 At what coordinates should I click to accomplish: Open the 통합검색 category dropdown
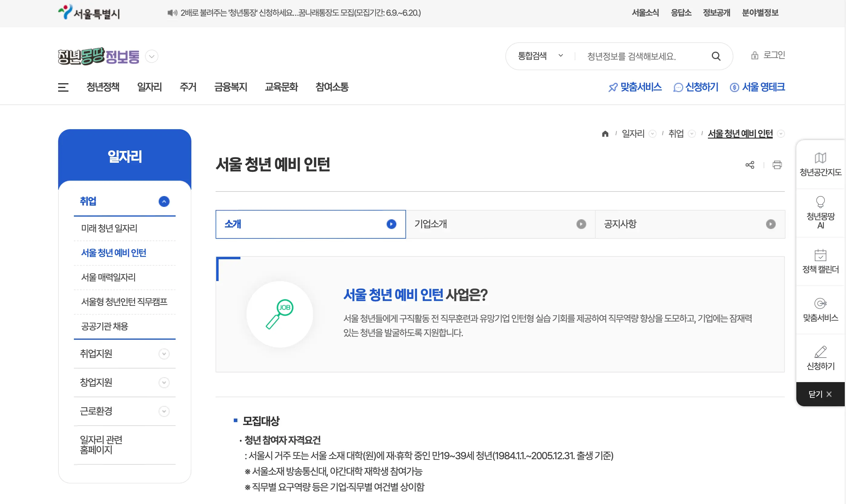pyautogui.click(x=540, y=56)
